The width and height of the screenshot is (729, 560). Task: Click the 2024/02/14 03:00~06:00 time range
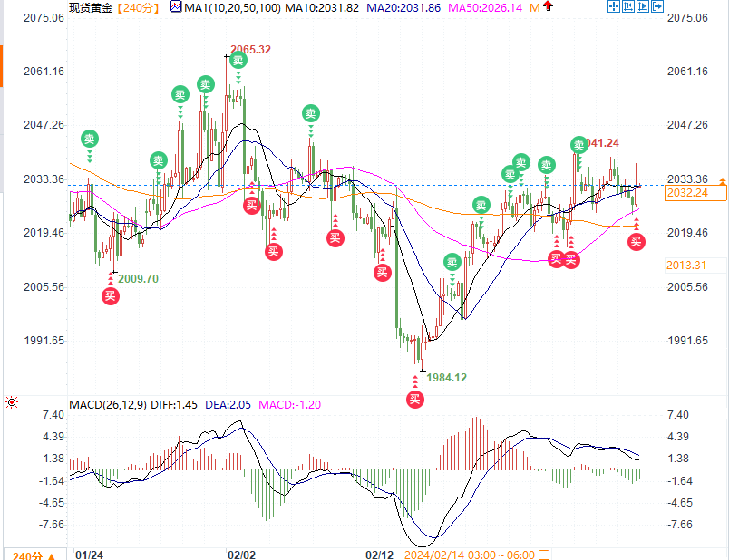470,555
